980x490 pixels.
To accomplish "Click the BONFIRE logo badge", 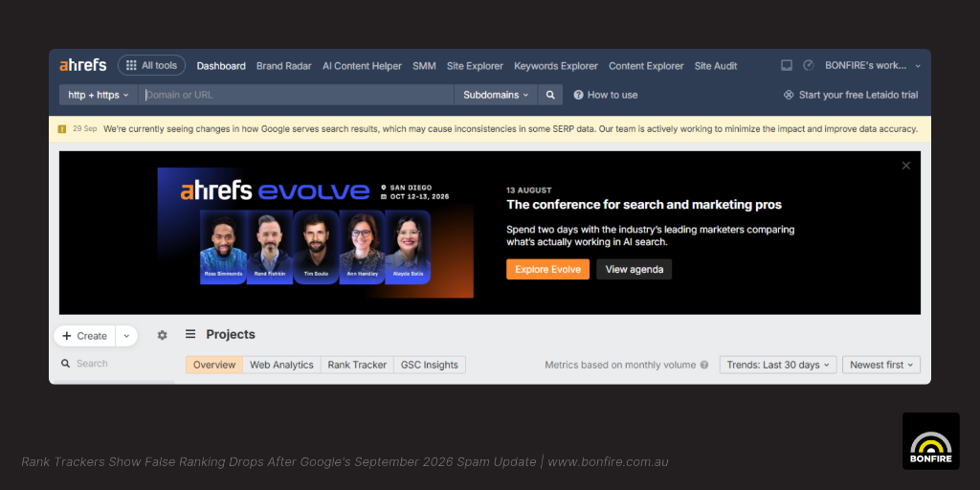I will 930,440.
